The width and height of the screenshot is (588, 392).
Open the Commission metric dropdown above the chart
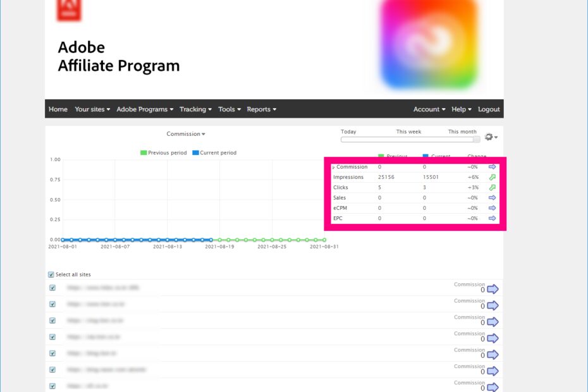pos(186,134)
